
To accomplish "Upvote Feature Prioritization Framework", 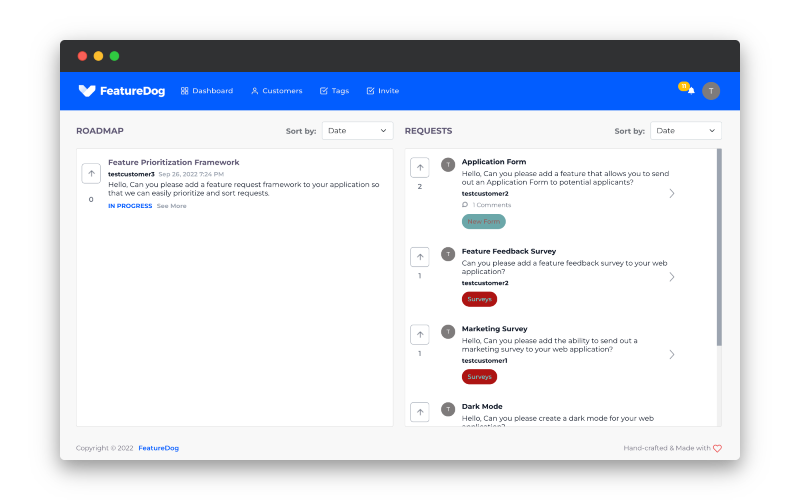I will [91, 173].
